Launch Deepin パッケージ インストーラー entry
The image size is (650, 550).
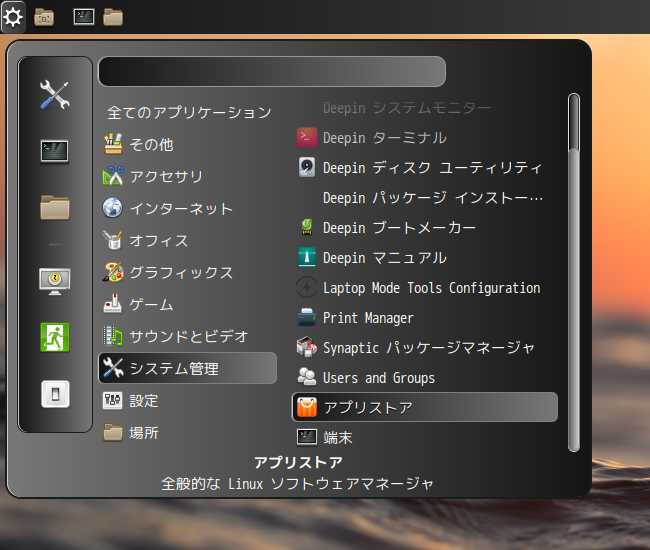coord(433,198)
